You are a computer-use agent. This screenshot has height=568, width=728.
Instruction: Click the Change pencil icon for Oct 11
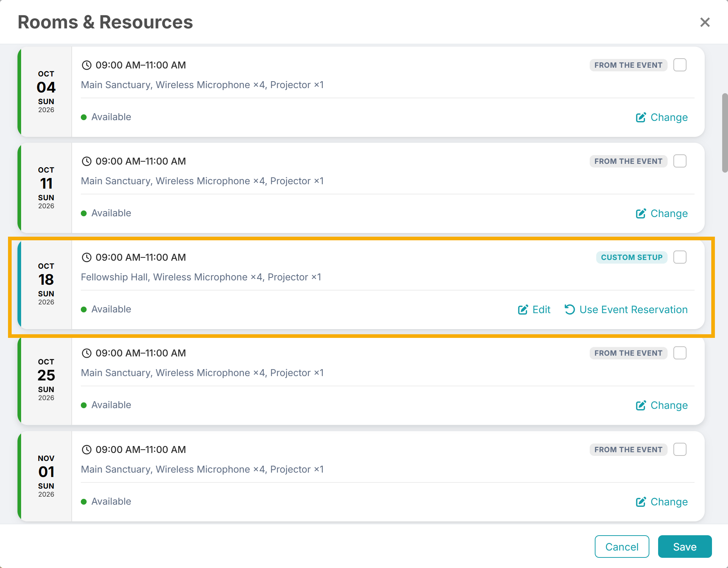[641, 213]
